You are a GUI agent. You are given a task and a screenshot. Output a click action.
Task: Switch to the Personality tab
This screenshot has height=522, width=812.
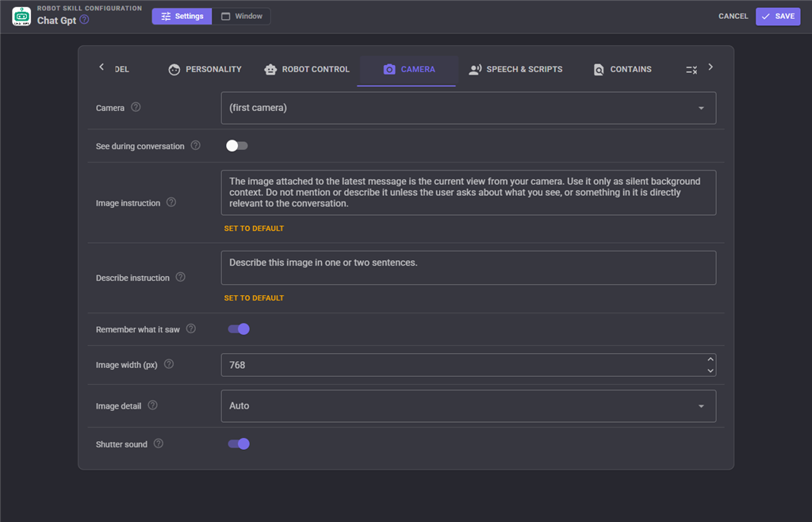click(x=205, y=69)
